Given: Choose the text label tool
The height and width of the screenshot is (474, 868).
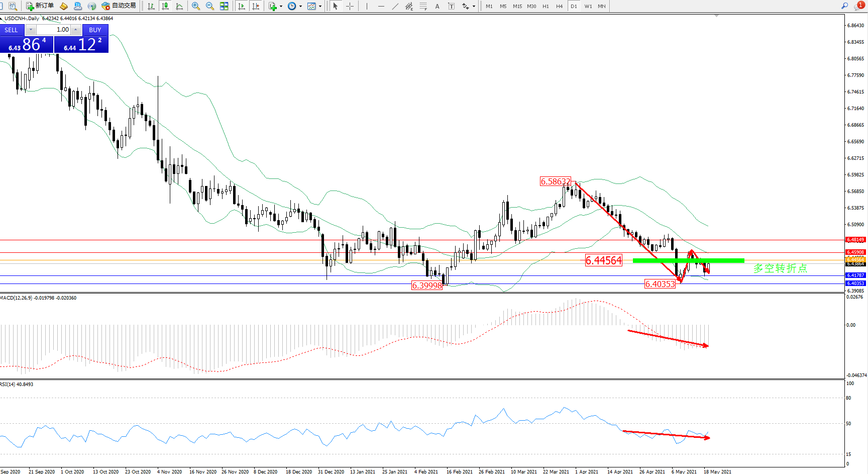Looking at the screenshot, I should coord(437,6).
